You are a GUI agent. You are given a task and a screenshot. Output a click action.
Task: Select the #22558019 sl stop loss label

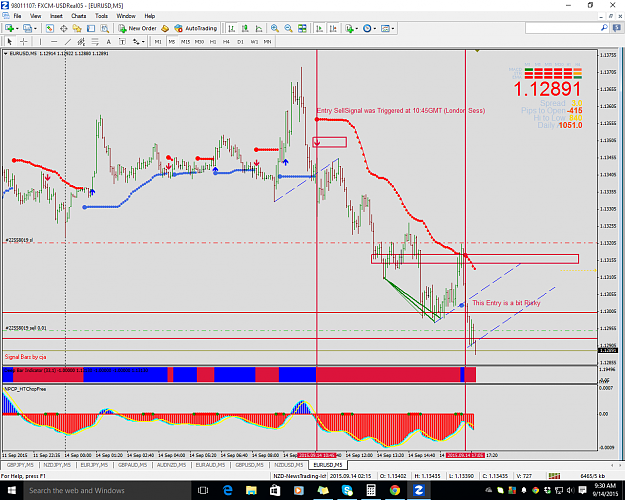[19, 240]
